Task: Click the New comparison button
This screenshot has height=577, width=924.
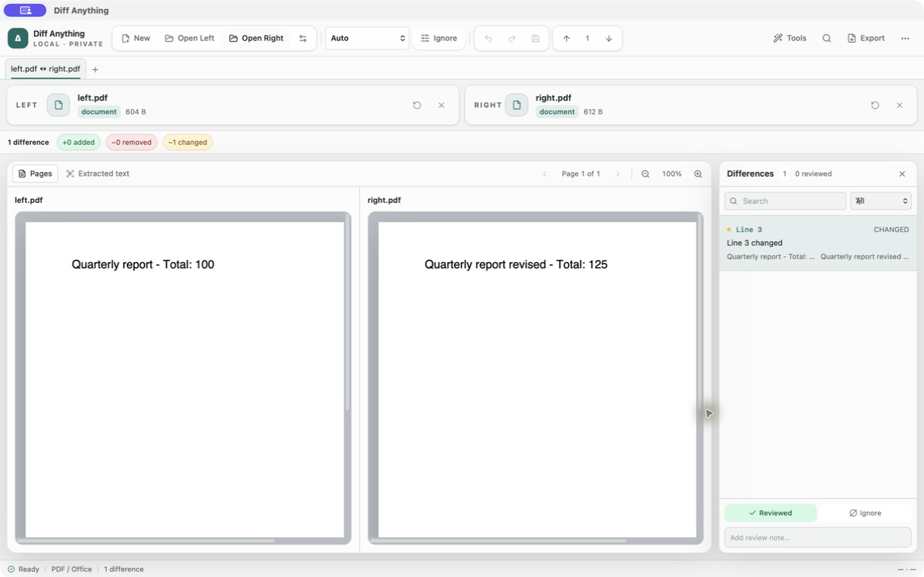Action: point(136,38)
